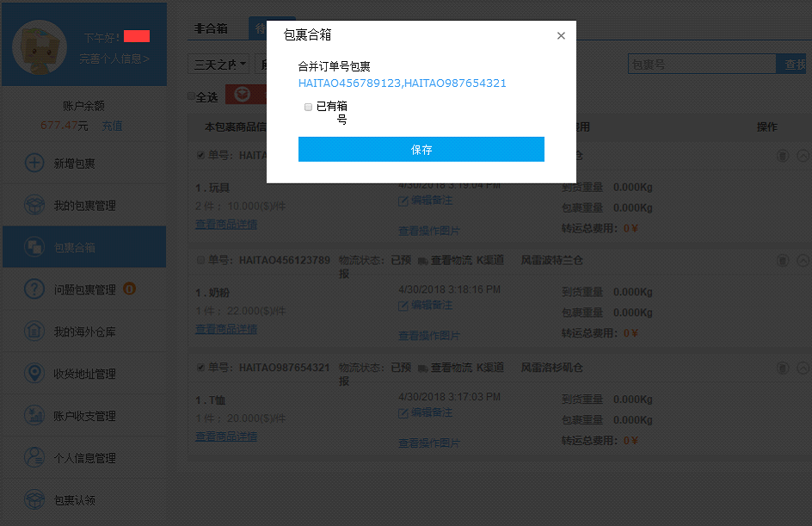Viewport: 812px width, 526px height.
Task: Switch to the 非合箱 tab
Action: (212, 28)
